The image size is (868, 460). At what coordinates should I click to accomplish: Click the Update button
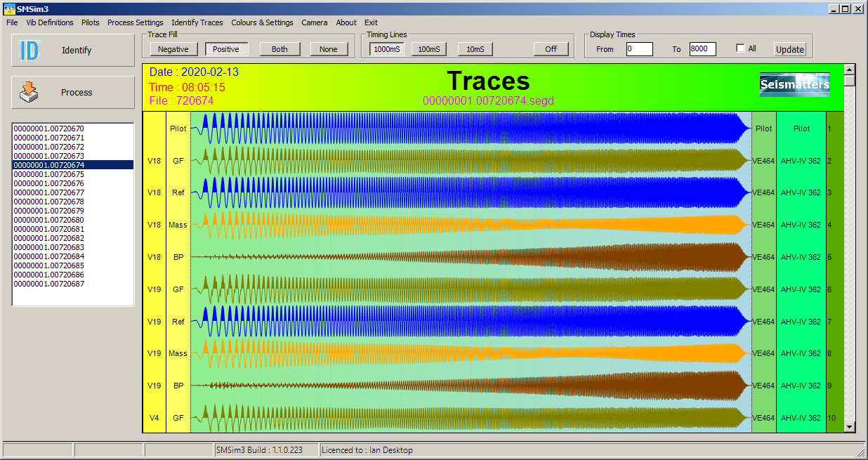click(x=790, y=49)
